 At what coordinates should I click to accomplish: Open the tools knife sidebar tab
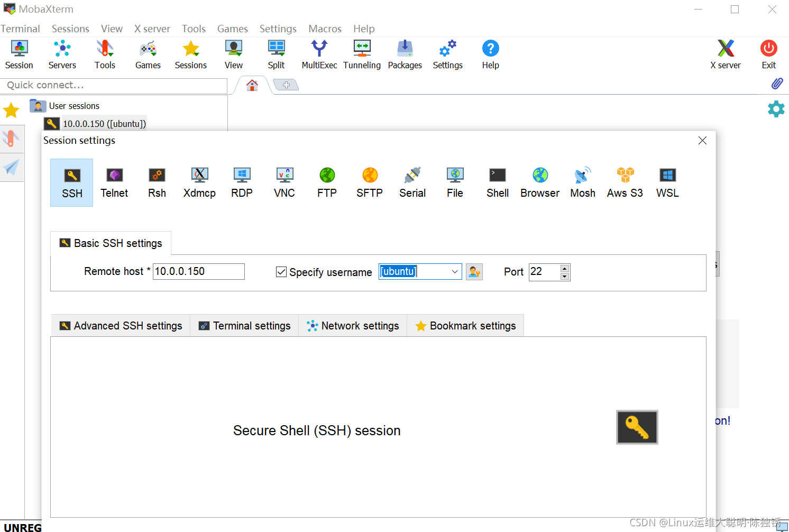point(11,139)
